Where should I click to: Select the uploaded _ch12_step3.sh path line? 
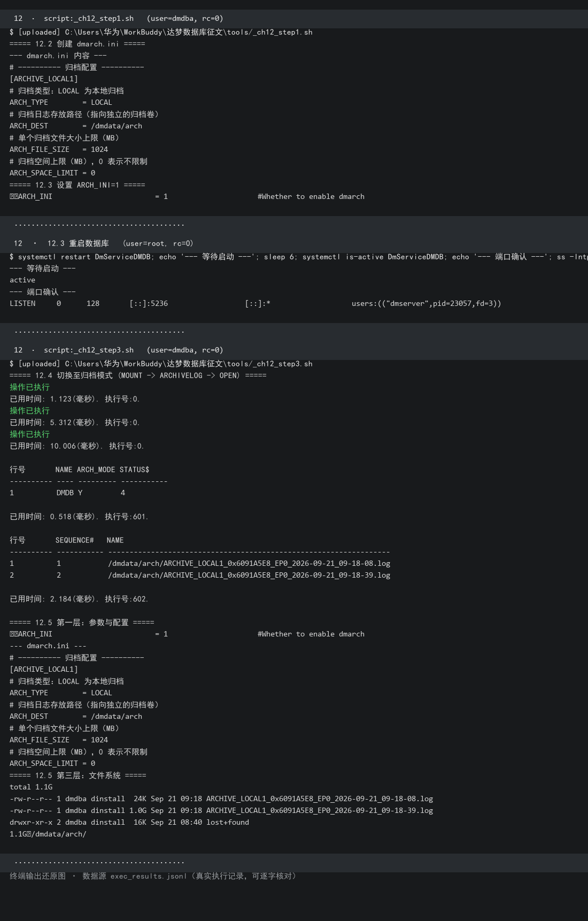161,364
